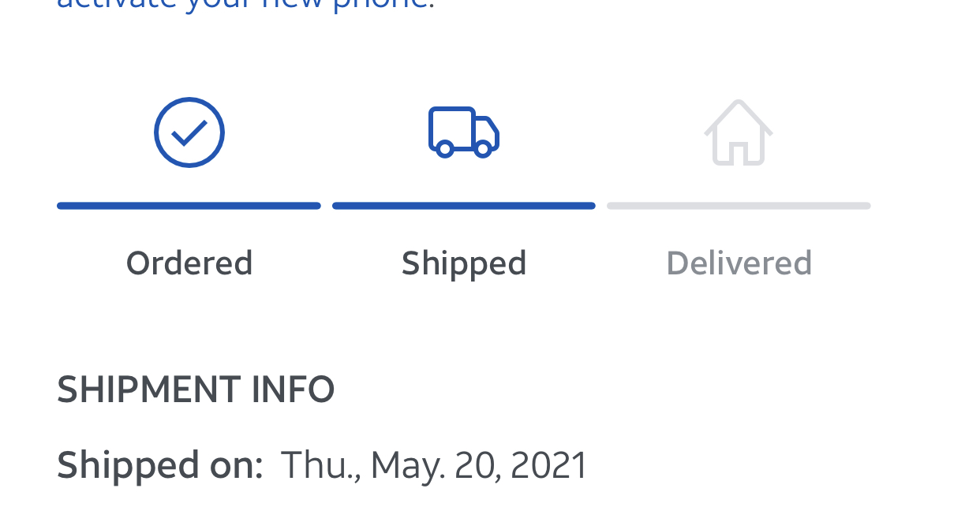Viewport: 980px width, 507px height.
Task: Click the blue progress bar above Ordered
Action: pyautogui.click(x=189, y=206)
